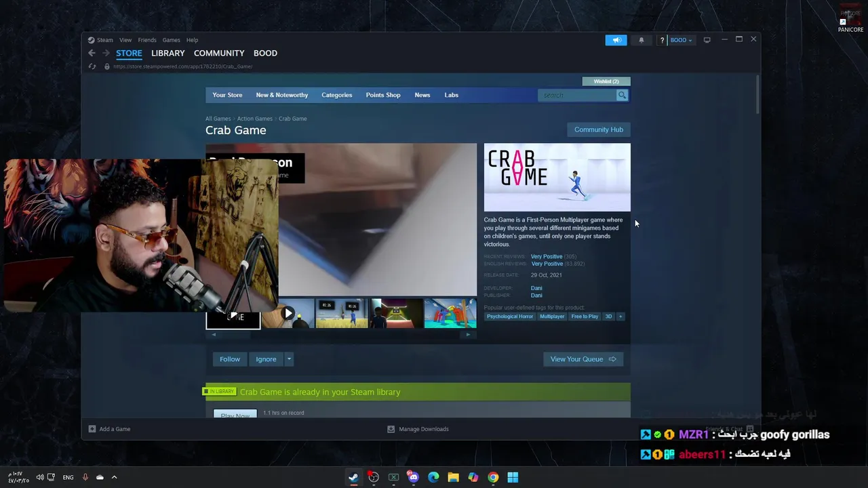
Task: Open Steam from the taskbar
Action: click(353, 477)
